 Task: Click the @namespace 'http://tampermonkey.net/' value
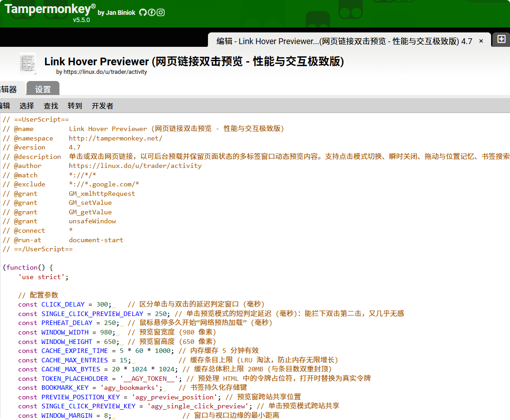(x=116, y=138)
